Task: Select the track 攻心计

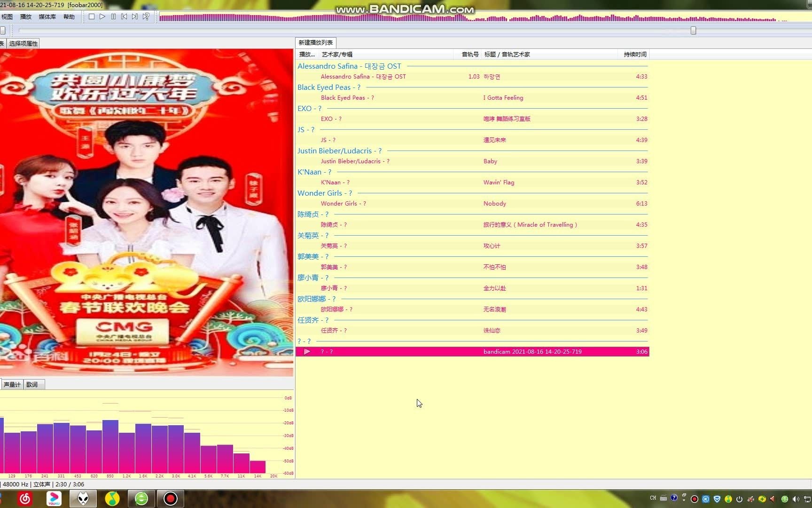Action: (x=472, y=246)
